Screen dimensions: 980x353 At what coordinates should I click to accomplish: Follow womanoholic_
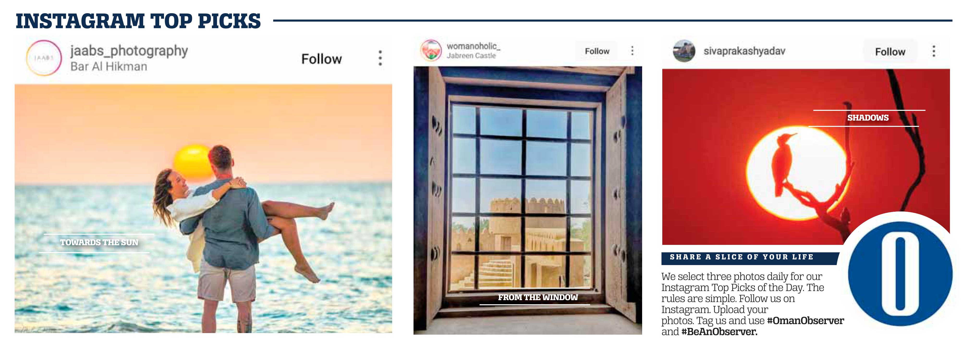pos(597,51)
